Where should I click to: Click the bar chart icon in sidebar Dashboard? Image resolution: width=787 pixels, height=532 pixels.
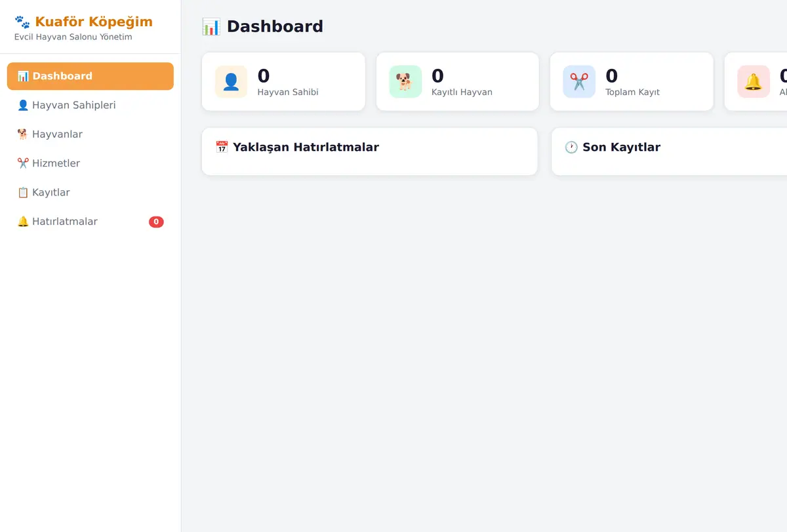pos(23,76)
